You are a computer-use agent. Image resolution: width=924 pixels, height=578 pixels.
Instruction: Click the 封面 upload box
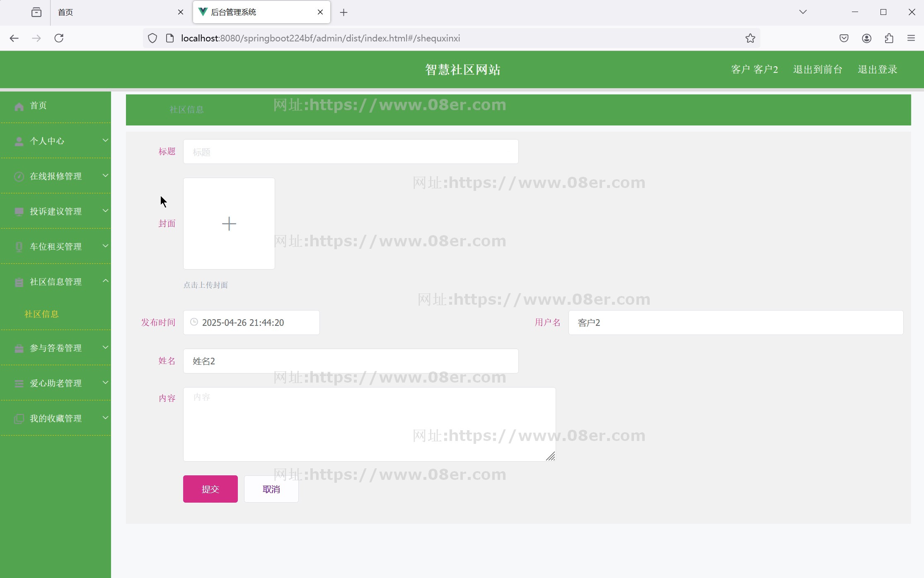pos(229,224)
